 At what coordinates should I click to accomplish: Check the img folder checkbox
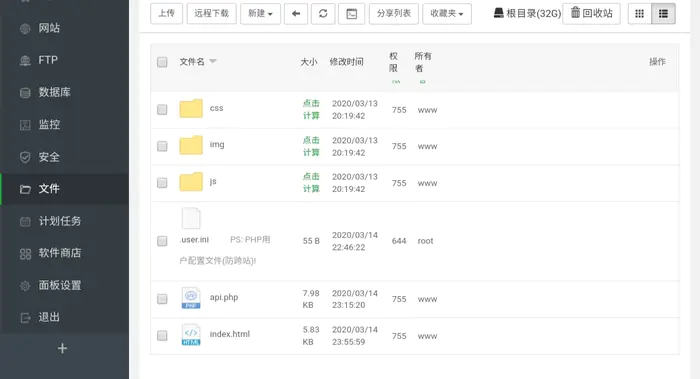pos(162,146)
